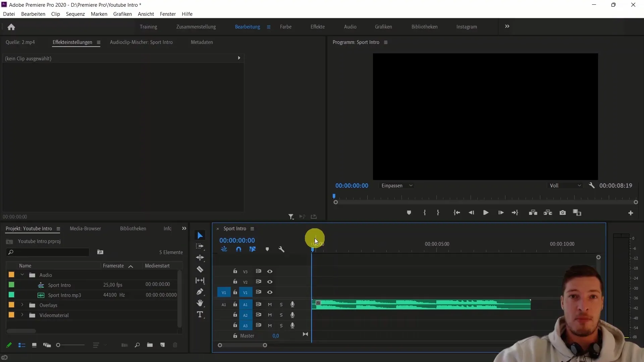This screenshot has width=644, height=362.
Task: Click the Lift button
Action: 533,213
